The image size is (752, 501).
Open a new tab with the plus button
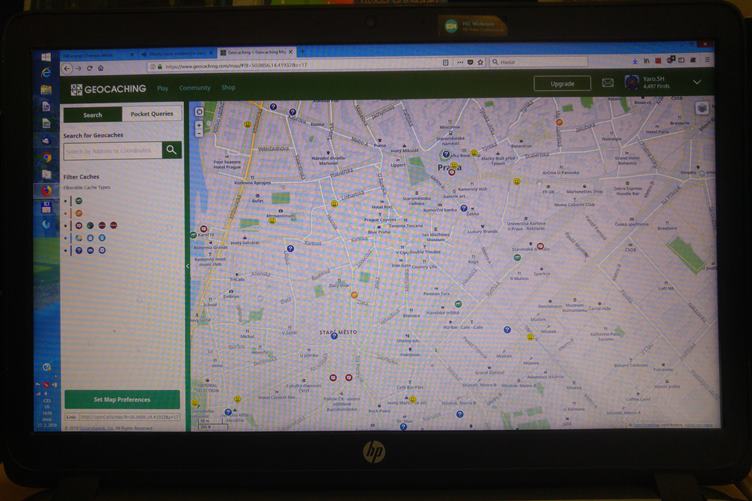click(302, 51)
